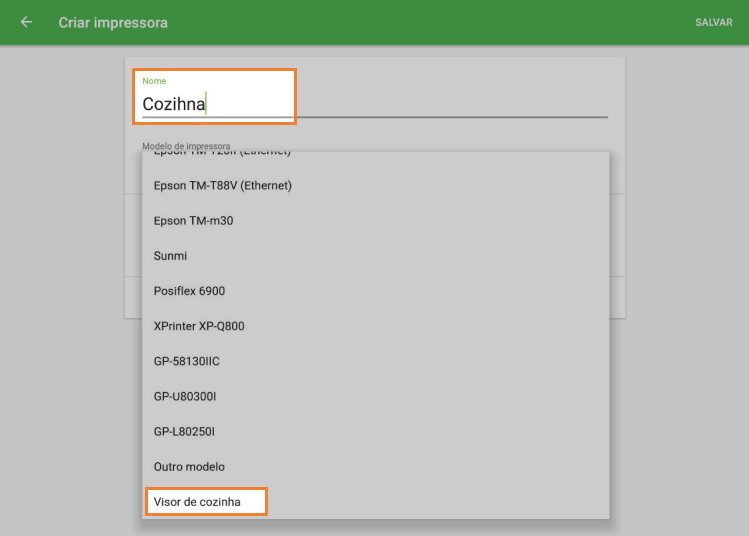Select the partially hidden Epson option at top
The width and height of the screenshot is (749, 536).
pyautogui.click(x=222, y=154)
